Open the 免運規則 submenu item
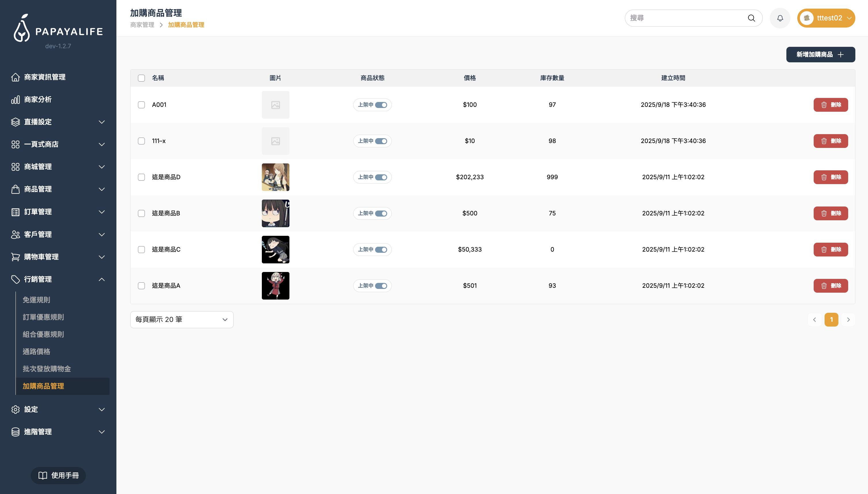 [x=36, y=300]
